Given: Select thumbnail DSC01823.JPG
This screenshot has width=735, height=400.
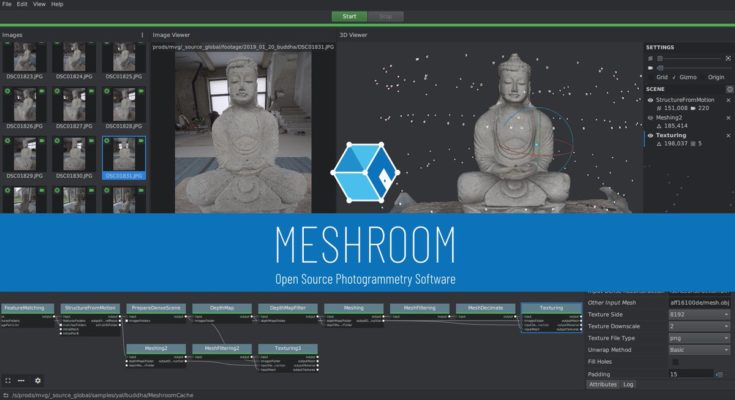Looking at the screenshot, I should [25, 61].
